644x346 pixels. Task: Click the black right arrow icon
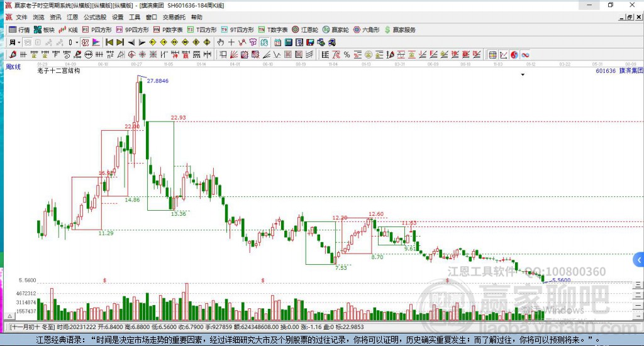pos(142,42)
